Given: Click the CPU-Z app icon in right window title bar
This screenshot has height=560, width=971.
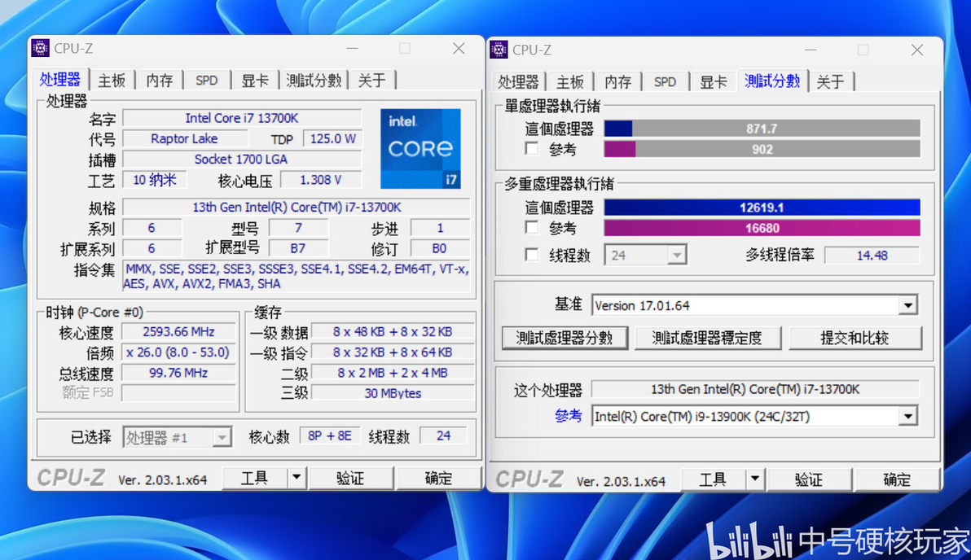Looking at the screenshot, I should click(499, 49).
